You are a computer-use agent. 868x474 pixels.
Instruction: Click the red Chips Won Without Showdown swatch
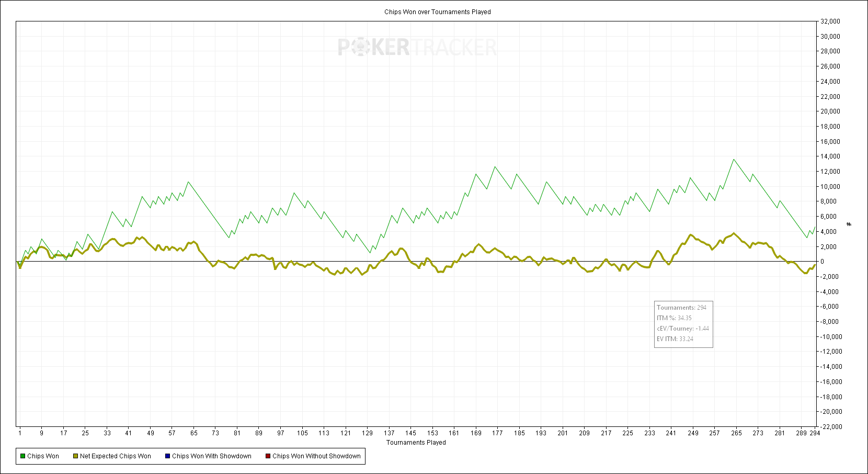tap(268, 456)
